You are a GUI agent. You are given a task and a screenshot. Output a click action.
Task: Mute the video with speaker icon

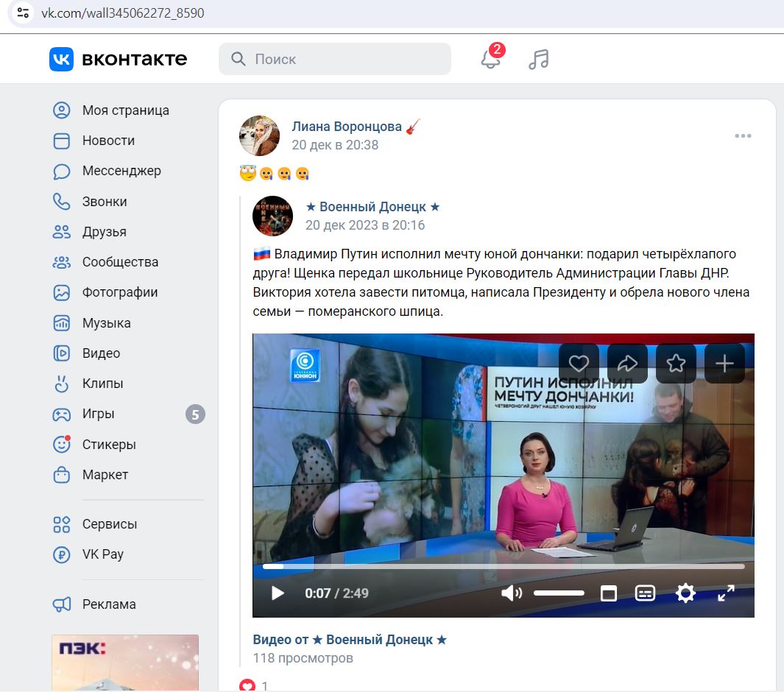[x=511, y=593]
